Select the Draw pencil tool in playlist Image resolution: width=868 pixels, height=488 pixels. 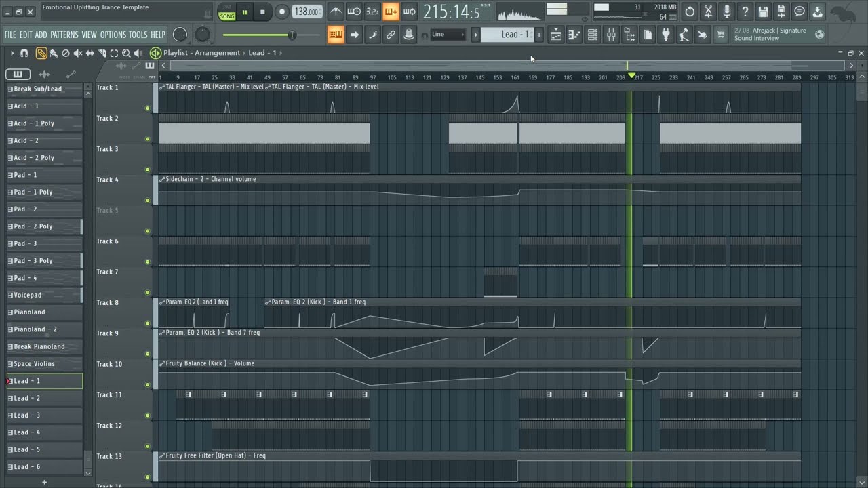pyautogui.click(x=41, y=53)
